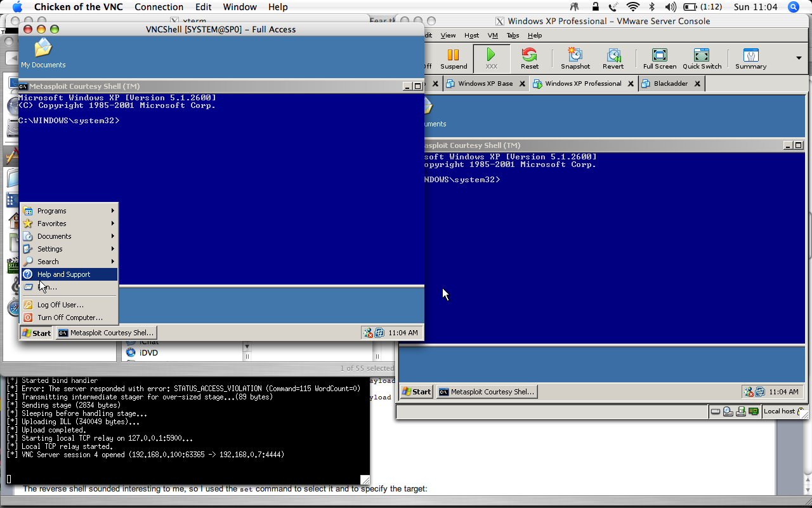Switch to the Blackadder tab
The image size is (812, 508).
tap(670, 84)
